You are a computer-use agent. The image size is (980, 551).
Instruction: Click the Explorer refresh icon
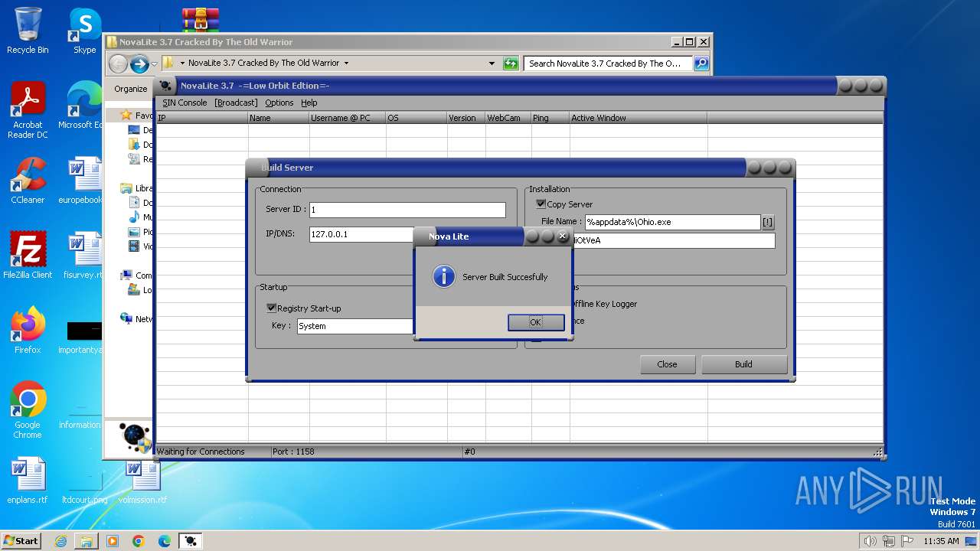[511, 64]
